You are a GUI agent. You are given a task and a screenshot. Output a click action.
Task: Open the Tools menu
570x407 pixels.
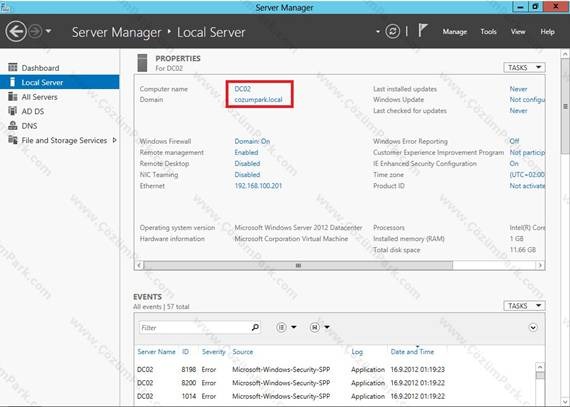(x=488, y=32)
